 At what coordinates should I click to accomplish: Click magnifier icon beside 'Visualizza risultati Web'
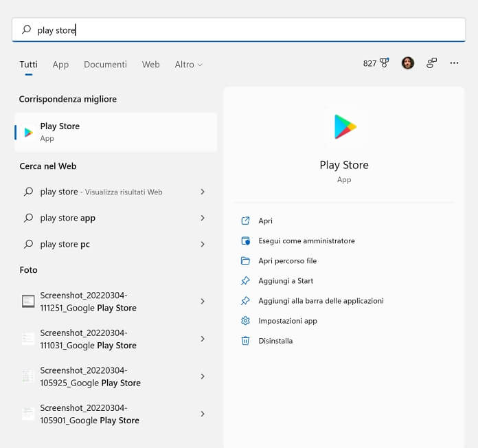28,192
